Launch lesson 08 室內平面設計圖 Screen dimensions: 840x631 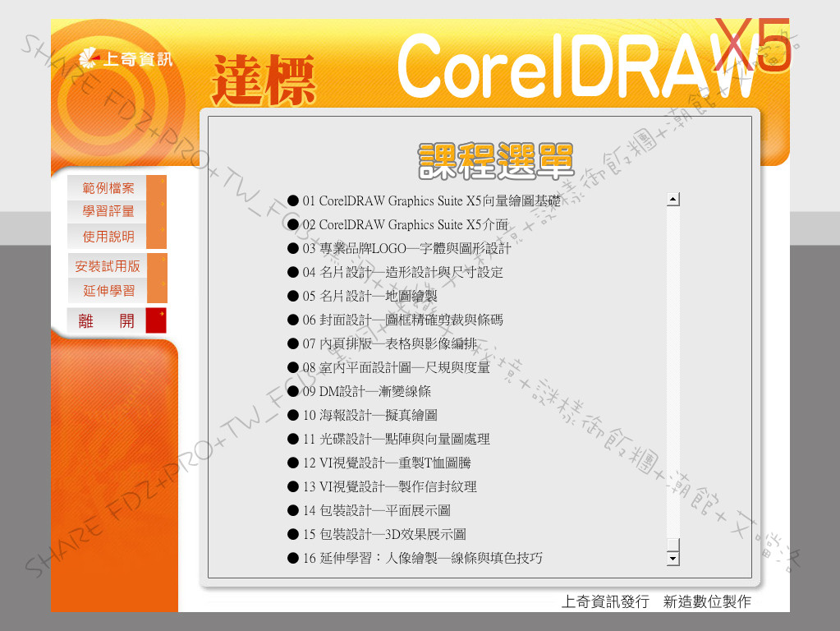tap(396, 367)
